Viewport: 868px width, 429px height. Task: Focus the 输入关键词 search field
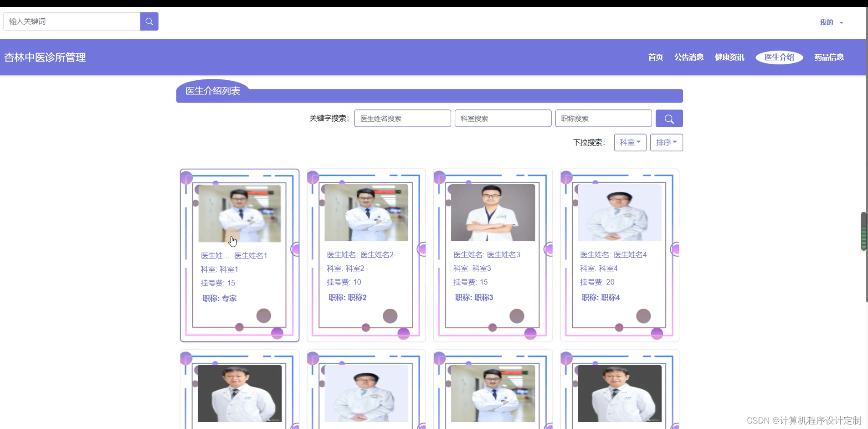pos(72,21)
